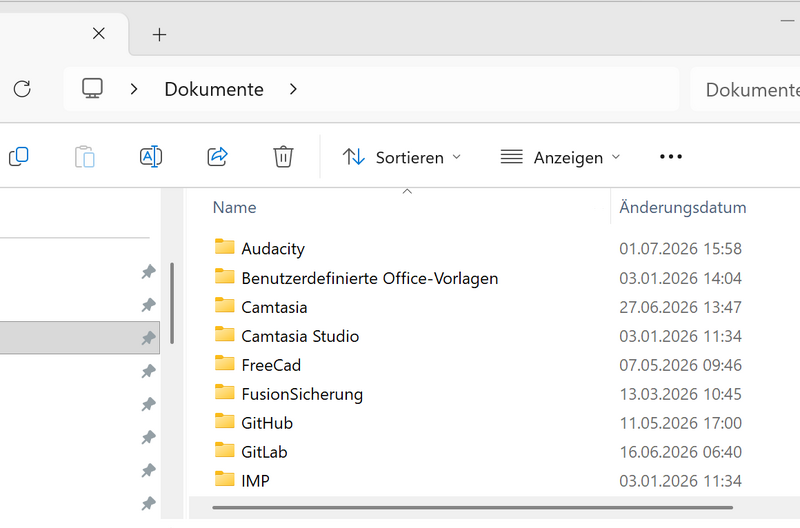Click the GitHub folder icon
The height and width of the screenshot is (528, 800).
click(224, 421)
